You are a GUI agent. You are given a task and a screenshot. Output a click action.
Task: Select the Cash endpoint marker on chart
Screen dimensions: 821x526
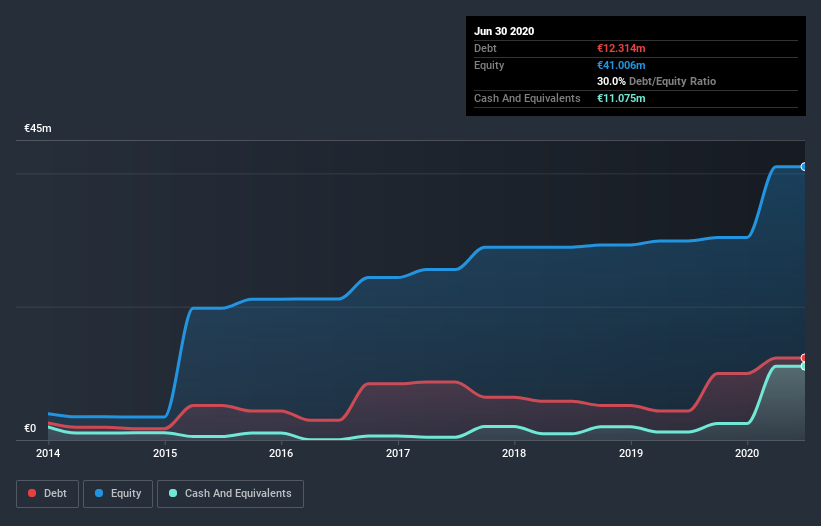coord(803,366)
